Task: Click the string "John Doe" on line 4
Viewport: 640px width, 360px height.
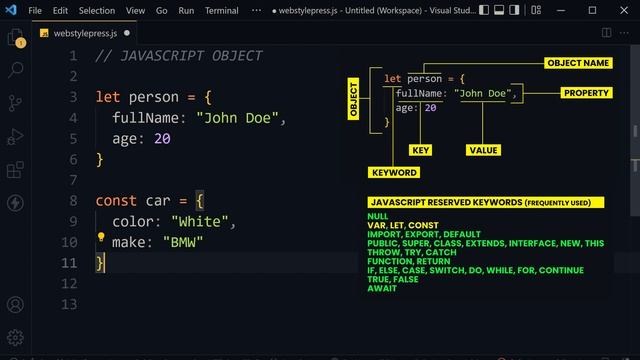Action: 237,118
